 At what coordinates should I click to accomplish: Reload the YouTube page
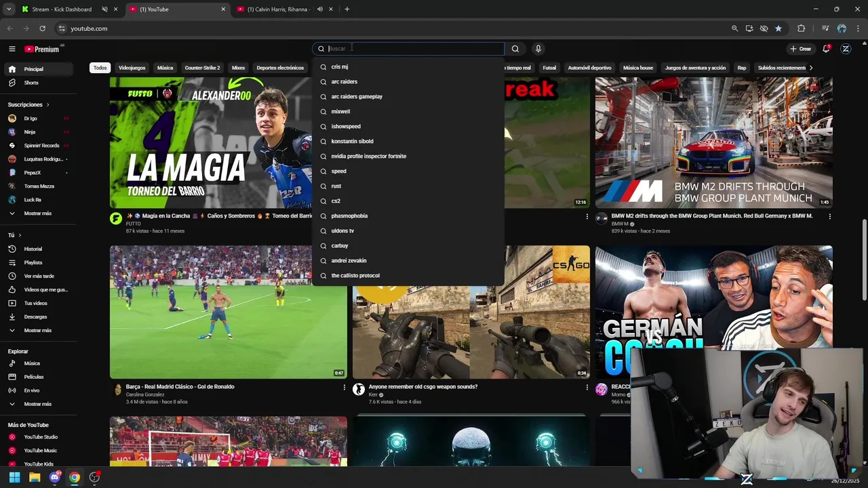(42, 28)
